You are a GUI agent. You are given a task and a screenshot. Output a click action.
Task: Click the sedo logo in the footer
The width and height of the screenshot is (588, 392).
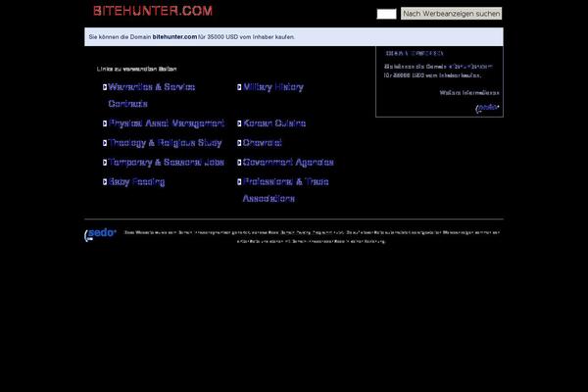[x=100, y=234]
